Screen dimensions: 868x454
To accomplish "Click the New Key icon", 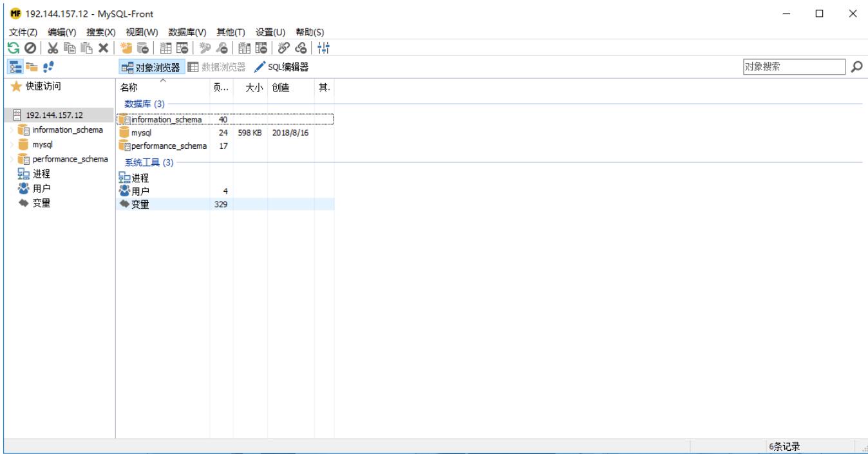I will pyautogui.click(x=205, y=48).
